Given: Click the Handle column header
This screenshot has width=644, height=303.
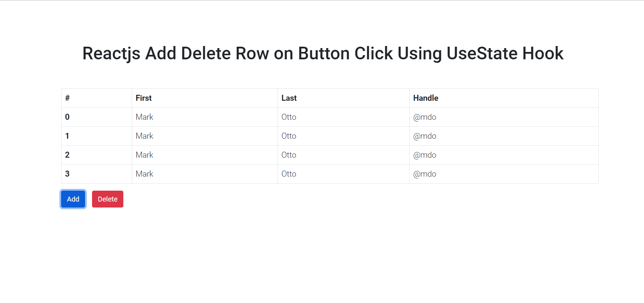Looking at the screenshot, I should tap(425, 98).
